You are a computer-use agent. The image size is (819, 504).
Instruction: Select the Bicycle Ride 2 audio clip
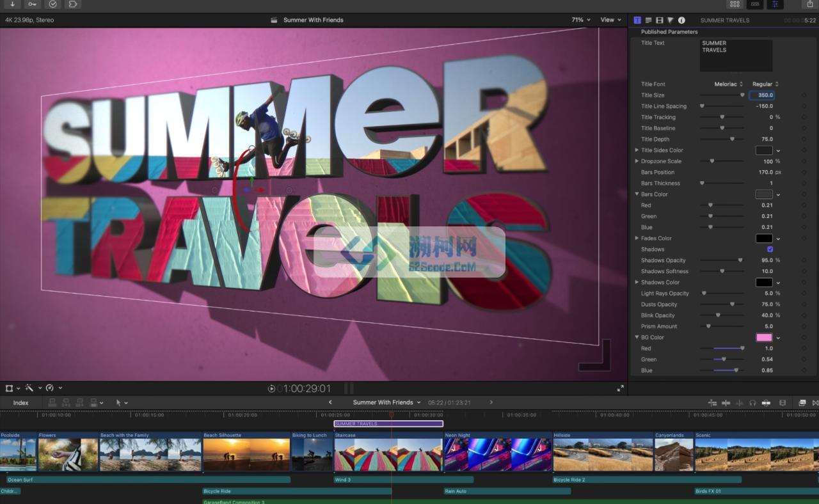click(647, 480)
